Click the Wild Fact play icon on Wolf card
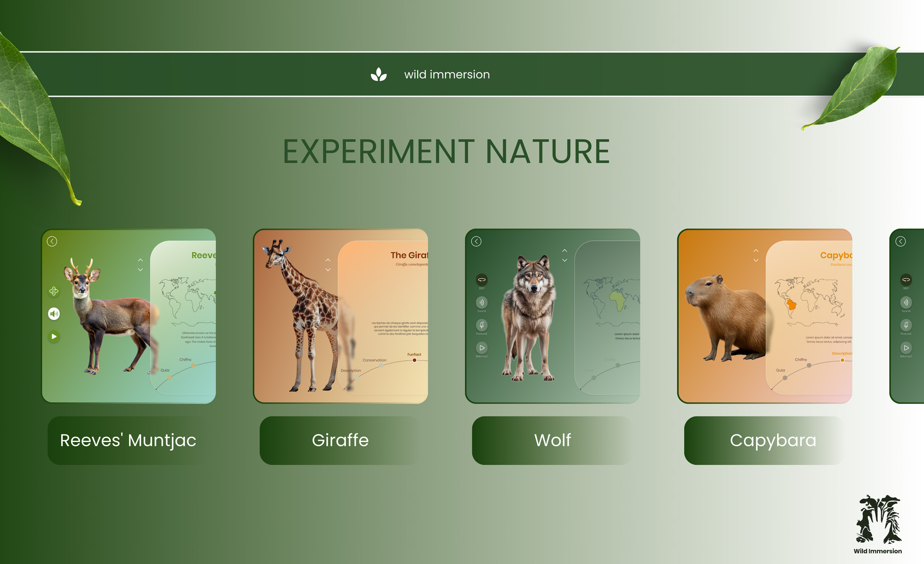Viewport: 924px width, 564px height. click(x=482, y=348)
